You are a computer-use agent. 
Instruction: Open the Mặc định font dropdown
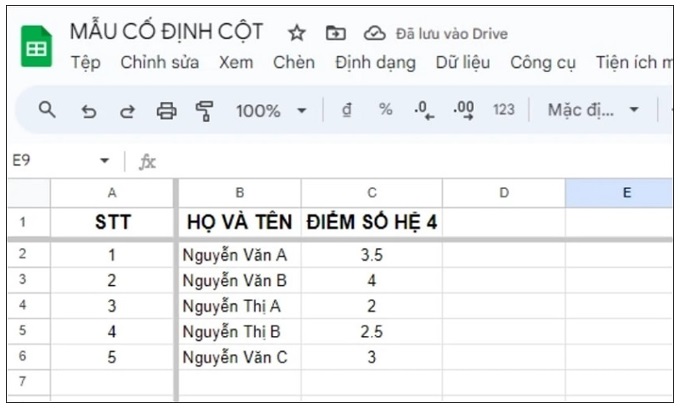tap(592, 110)
